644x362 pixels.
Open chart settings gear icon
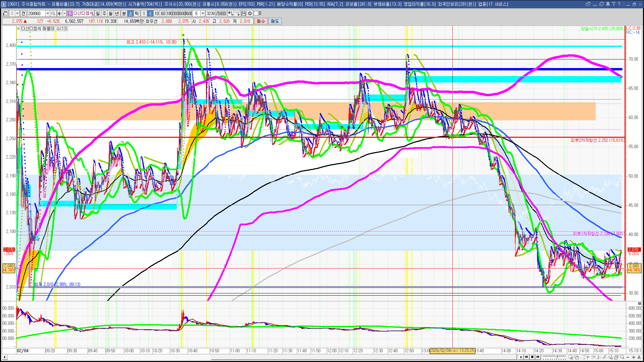(250, 13)
